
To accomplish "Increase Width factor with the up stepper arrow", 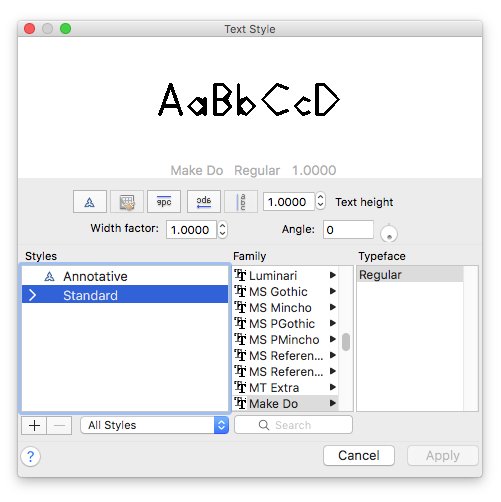I will [223, 225].
